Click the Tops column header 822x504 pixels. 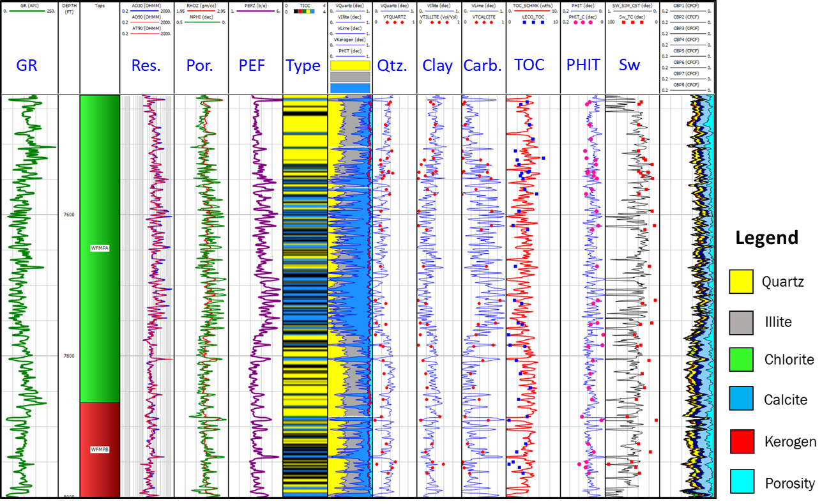click(100, 5)
